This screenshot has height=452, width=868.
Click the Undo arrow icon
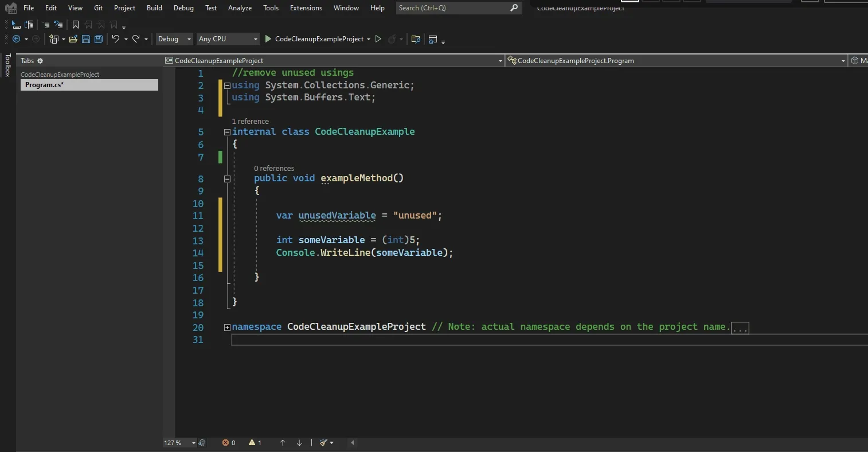coord(116,39)
